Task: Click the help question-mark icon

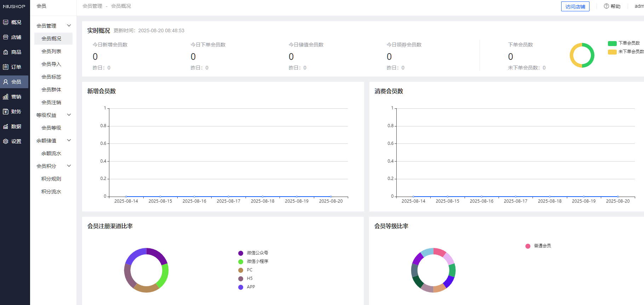Action: 606,6
